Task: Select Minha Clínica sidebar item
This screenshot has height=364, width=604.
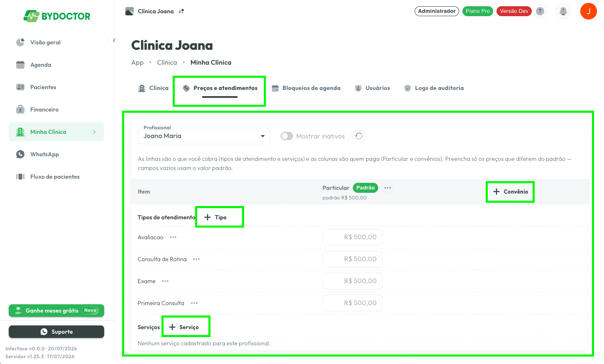Action: coord(56,132)
